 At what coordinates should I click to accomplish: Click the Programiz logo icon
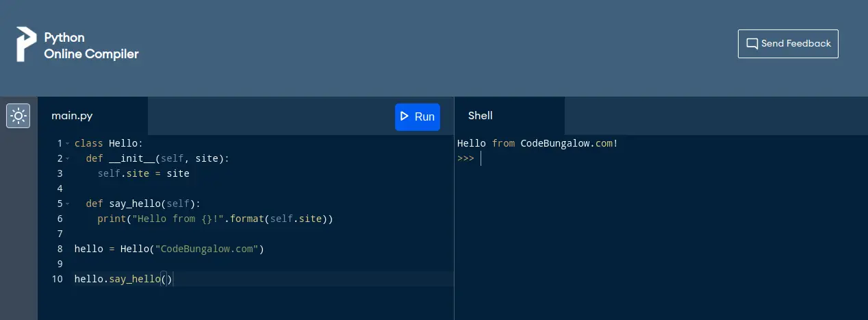coord(26,45)
